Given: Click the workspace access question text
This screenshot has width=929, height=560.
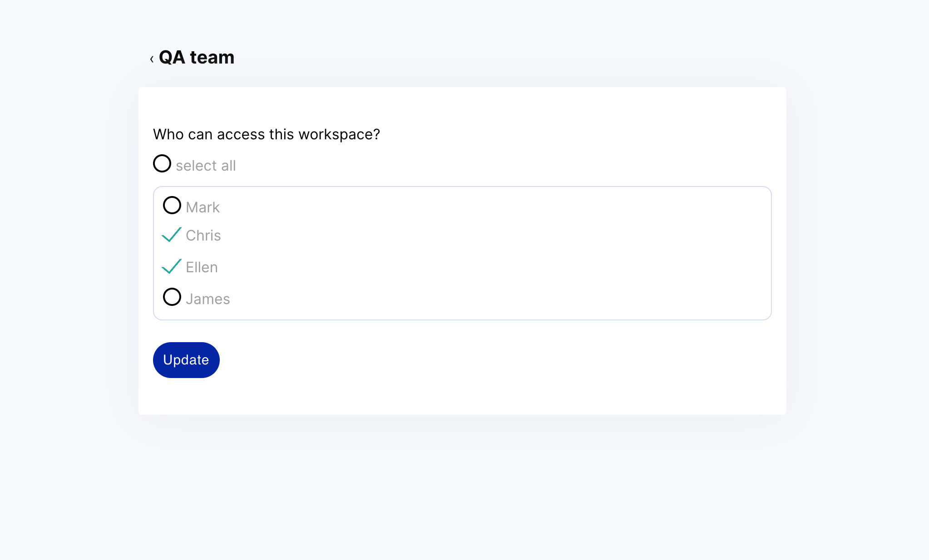Looking at the screenshot, I should tap(267, 134).
